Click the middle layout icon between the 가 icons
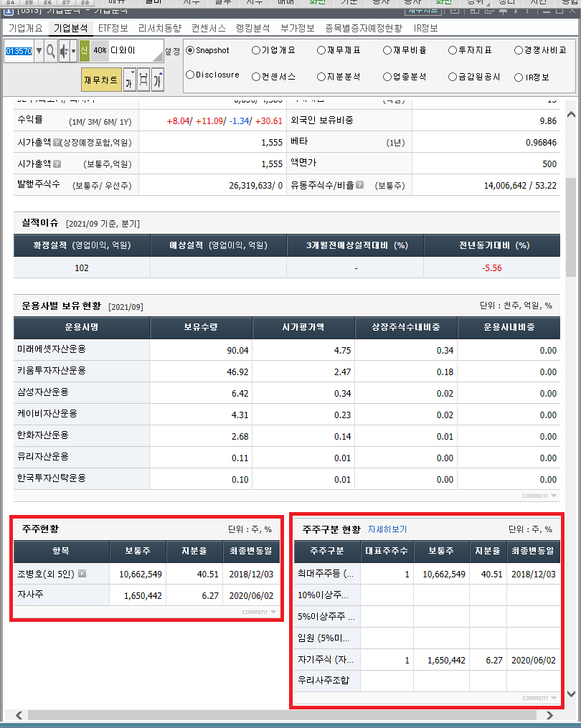The height and width of the screenshot is (728, 581). 143,80
